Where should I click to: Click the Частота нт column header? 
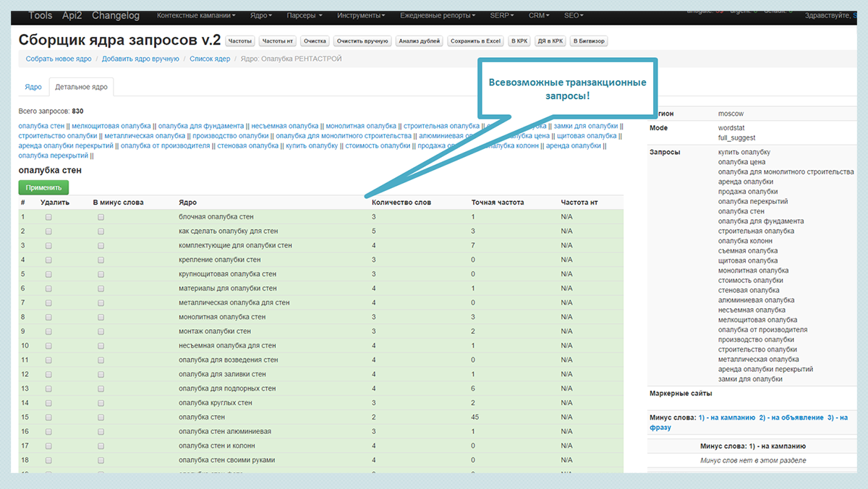[x=579, y=203]
